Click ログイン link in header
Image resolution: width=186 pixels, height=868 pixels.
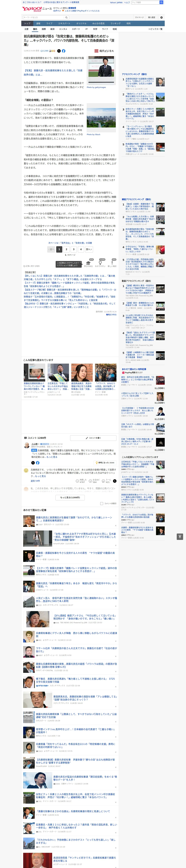[x=57, y=11]
